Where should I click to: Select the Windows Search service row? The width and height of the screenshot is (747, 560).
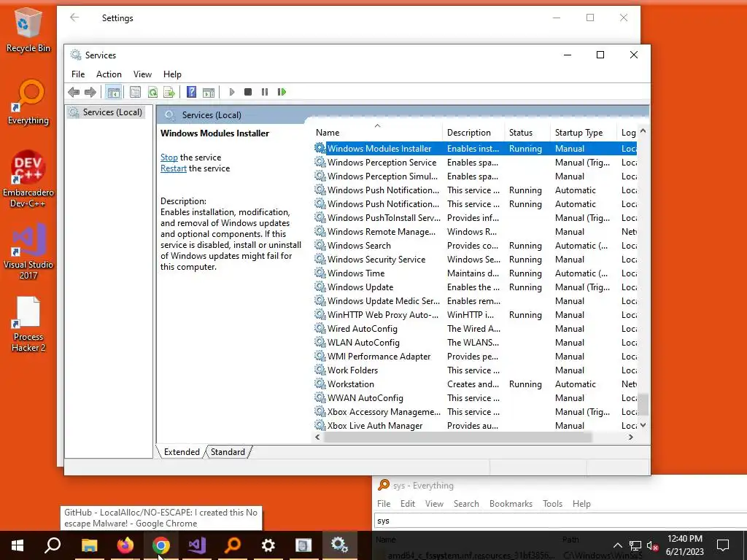click(x=475, y=245)
